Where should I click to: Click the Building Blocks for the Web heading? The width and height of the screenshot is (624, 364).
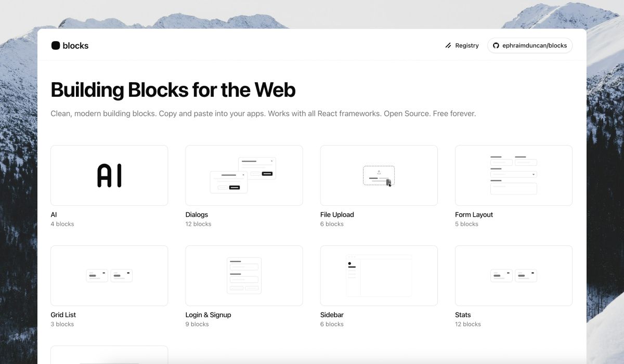pos(173,89)
